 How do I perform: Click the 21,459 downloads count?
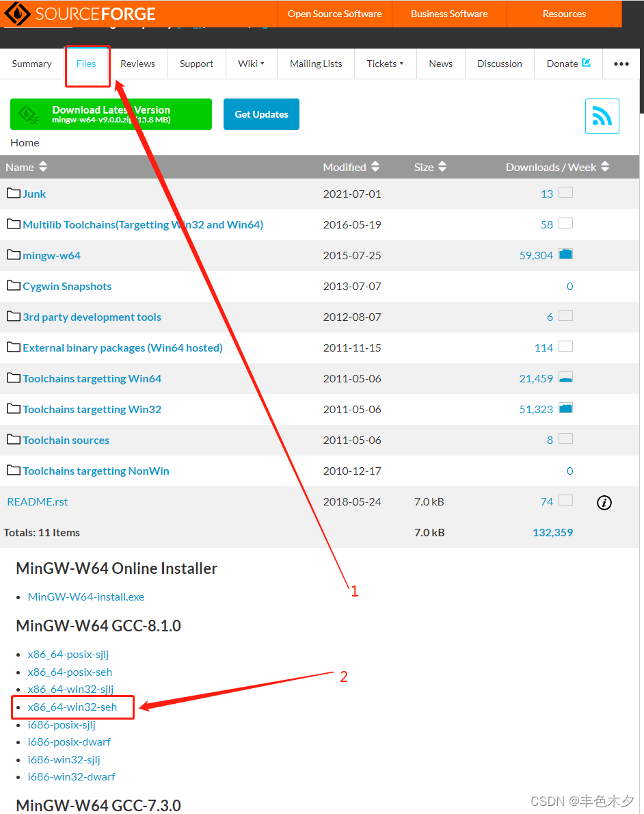pos(536,378)
